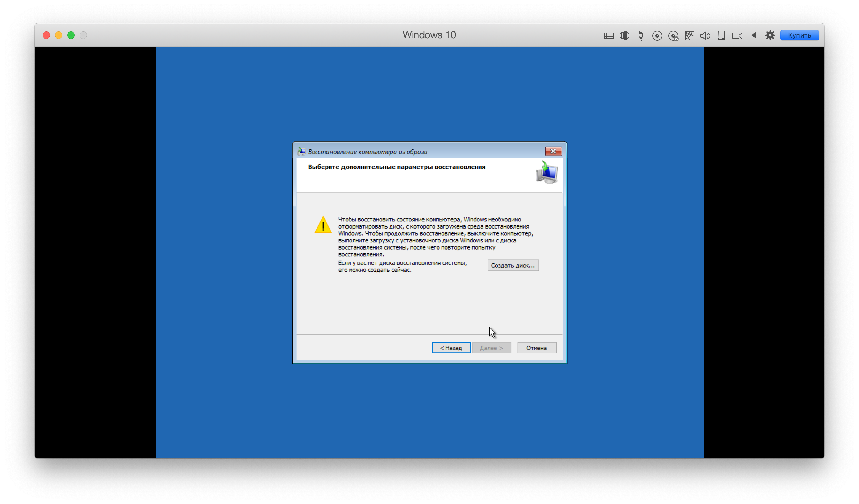Open the virtual machine settings gear
The width and height of the screenshot is (859, 504).
[x=770, y=35]
